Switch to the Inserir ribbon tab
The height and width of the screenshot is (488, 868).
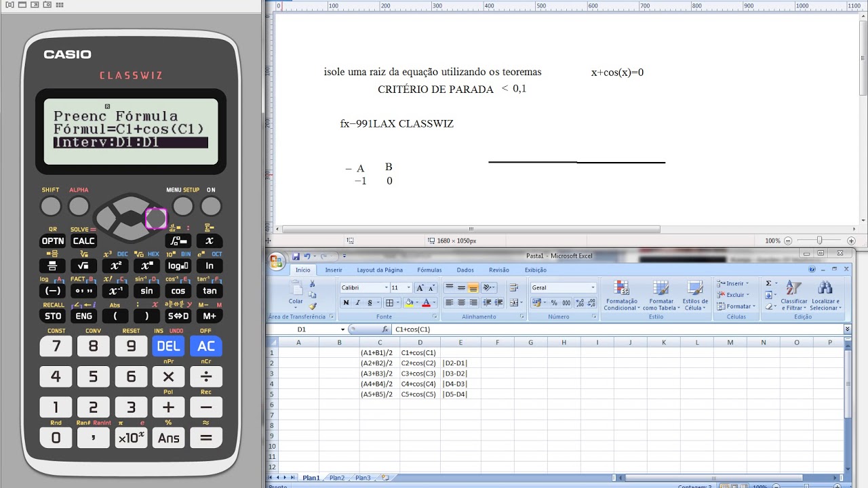pos(334,270)
